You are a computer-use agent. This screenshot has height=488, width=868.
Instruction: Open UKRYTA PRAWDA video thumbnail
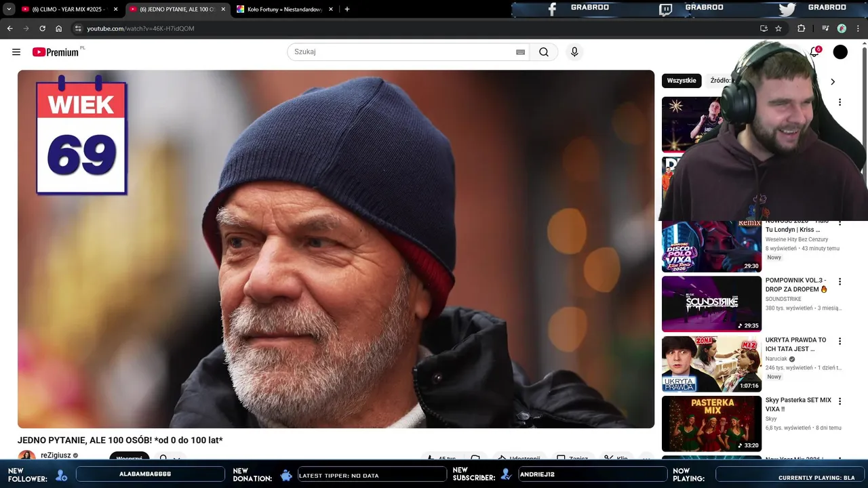711,364
